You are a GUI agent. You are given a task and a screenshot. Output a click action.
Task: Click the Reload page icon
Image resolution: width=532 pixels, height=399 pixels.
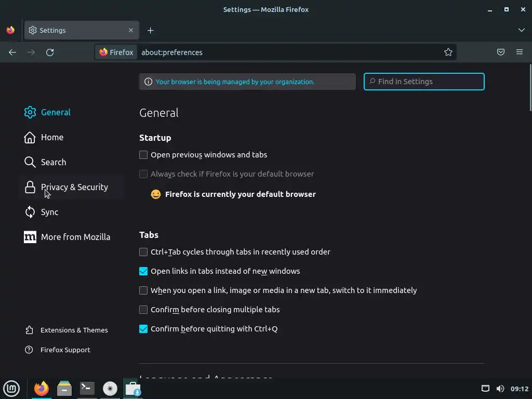(x=50, y=52)
